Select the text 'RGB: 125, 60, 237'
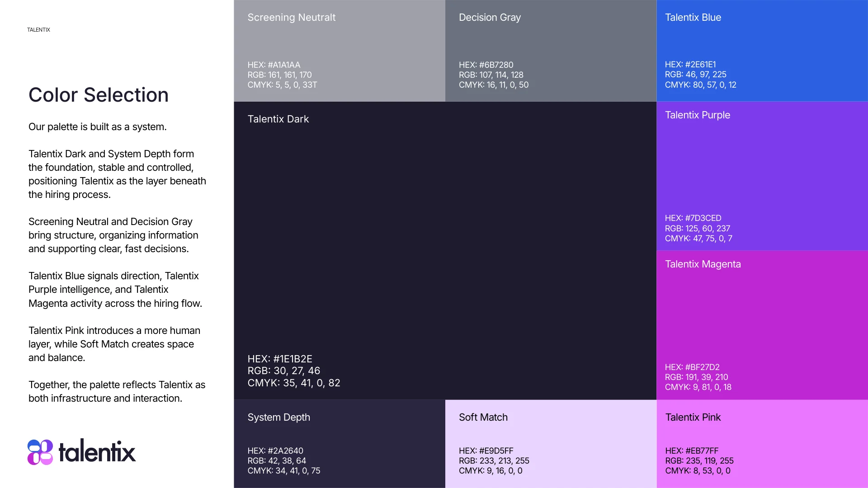Screen dimensions: 868x488 click(698, 229)
